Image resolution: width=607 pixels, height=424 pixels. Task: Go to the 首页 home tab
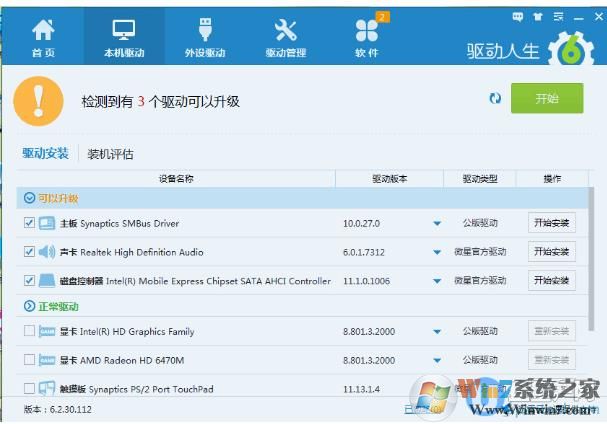tap(43, 38)
